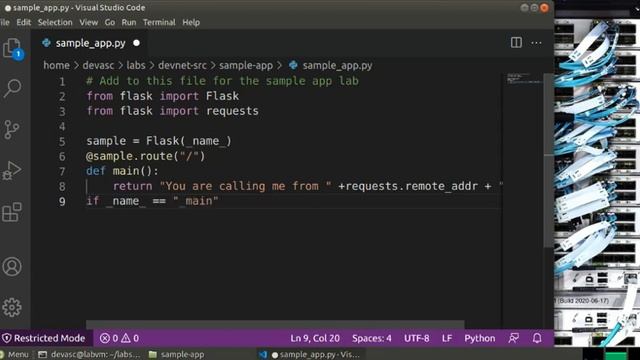This screenshot has width=640, height=360.
Task: Open the Accounts menu icon
Action: pyautogui.click(x=12, y=267)
